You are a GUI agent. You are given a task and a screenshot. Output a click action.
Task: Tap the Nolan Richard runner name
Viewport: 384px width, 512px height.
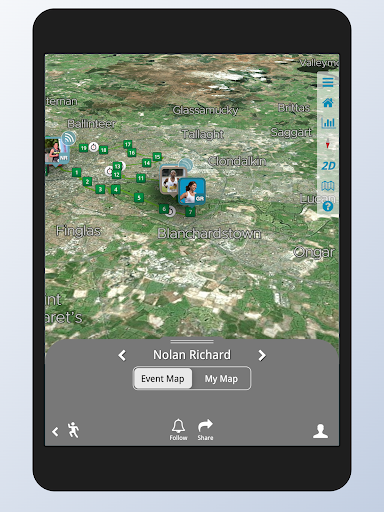tap(192, 355)
